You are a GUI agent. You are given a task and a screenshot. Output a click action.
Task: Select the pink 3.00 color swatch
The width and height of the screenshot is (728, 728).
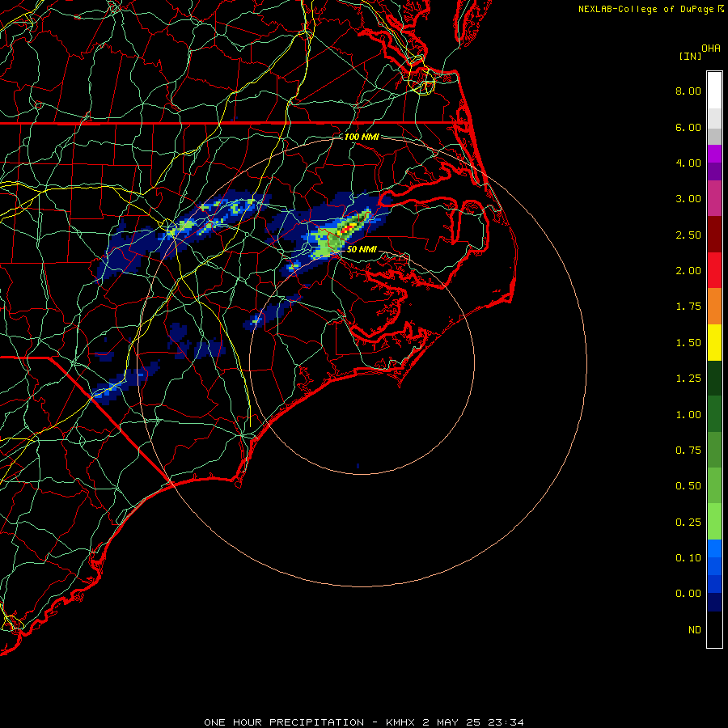point(714,198)
